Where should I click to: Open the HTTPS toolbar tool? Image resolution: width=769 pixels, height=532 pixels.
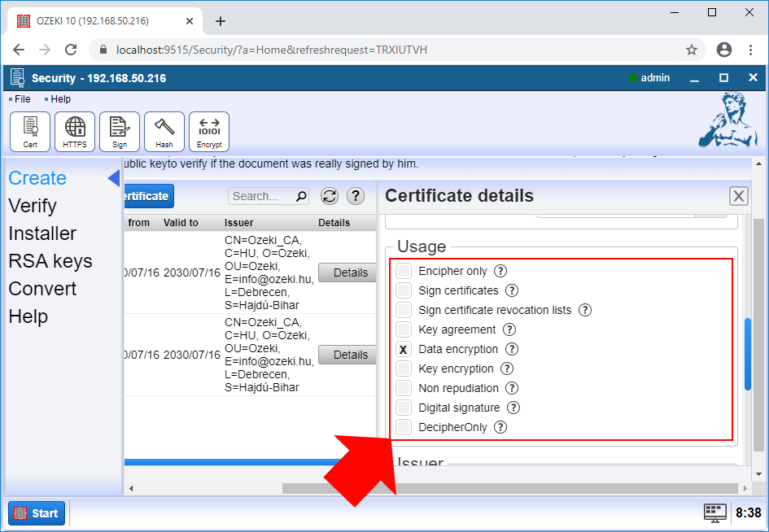pos(75,132)
